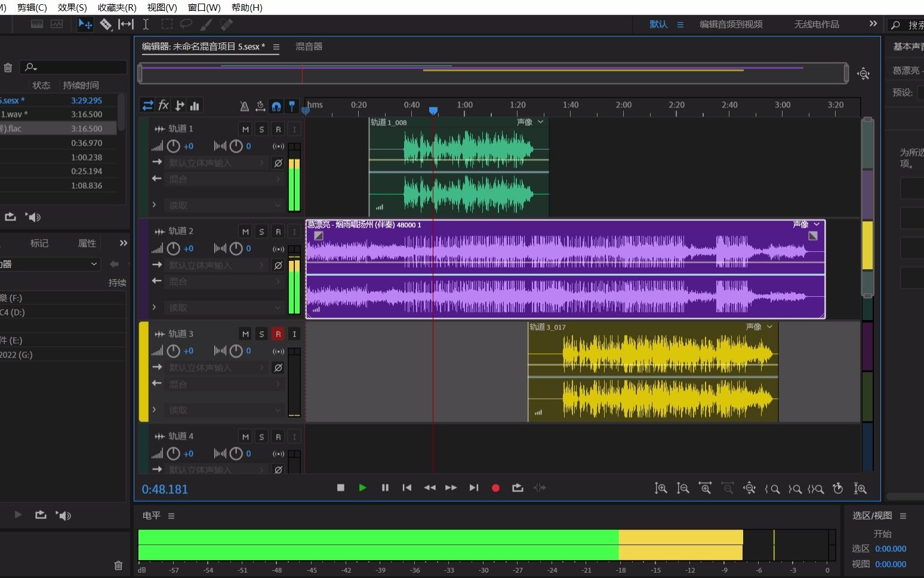Open 效果(S) menu
Image resolution: width=924 pixels, height=578 pixels.
click(72, 7)
